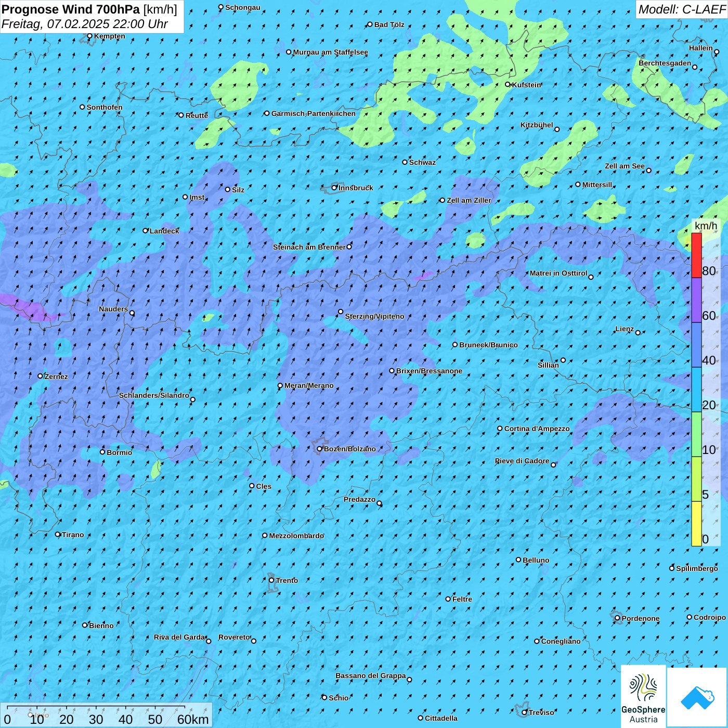Image resolution: width=728 pixels, height=728 pixels.
Task: Click the Cortina d'Ampezzo label
Action: point(537,428)
